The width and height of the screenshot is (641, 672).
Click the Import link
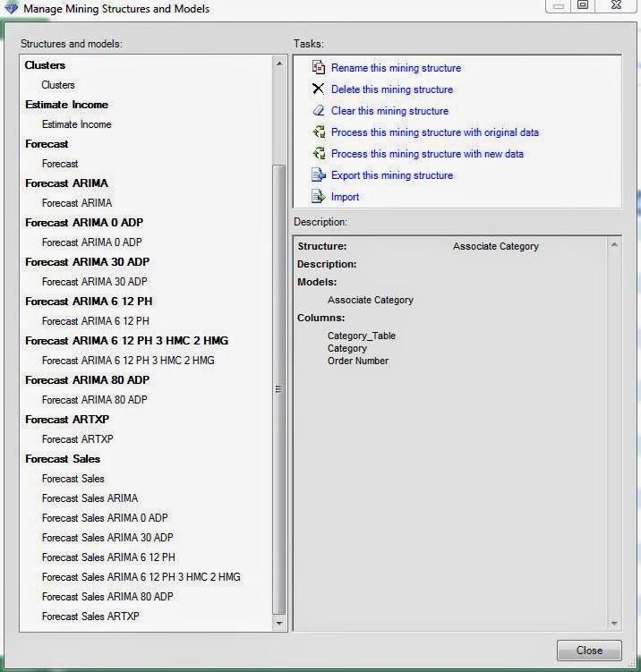click(346, 197)
